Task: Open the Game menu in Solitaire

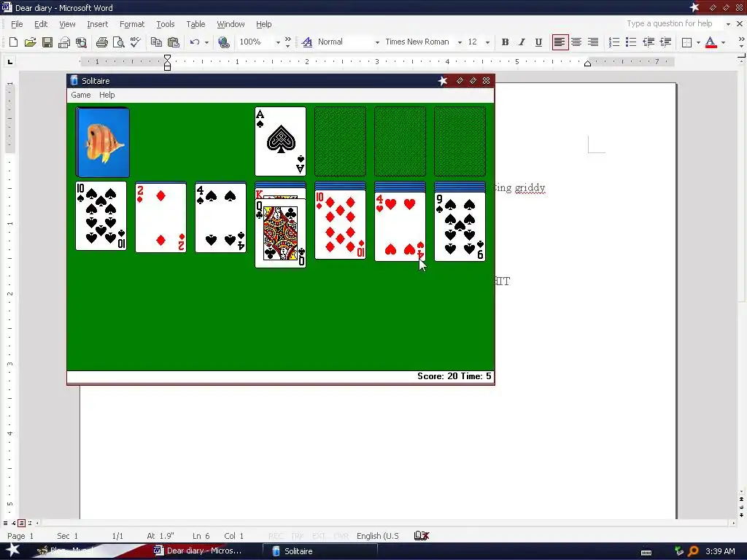Action: 80,95
